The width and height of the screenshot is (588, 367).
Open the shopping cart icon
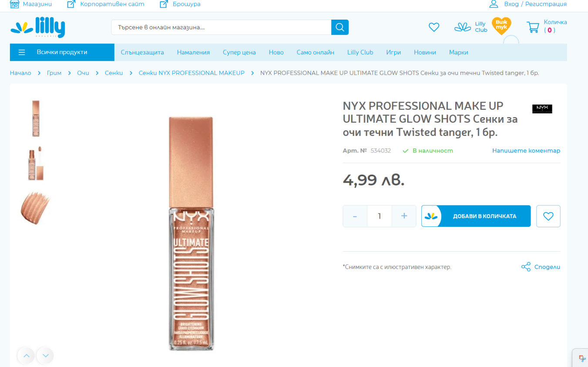533,27
